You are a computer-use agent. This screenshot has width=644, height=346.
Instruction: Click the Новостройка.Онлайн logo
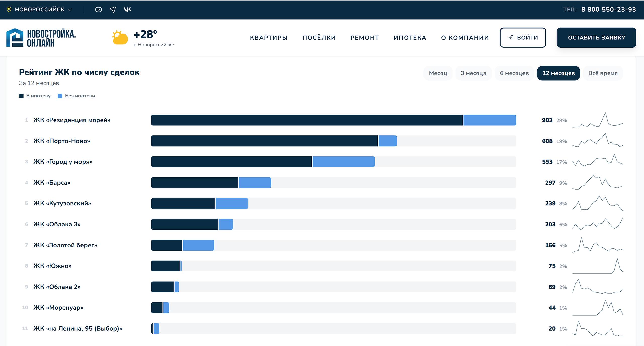41,38
